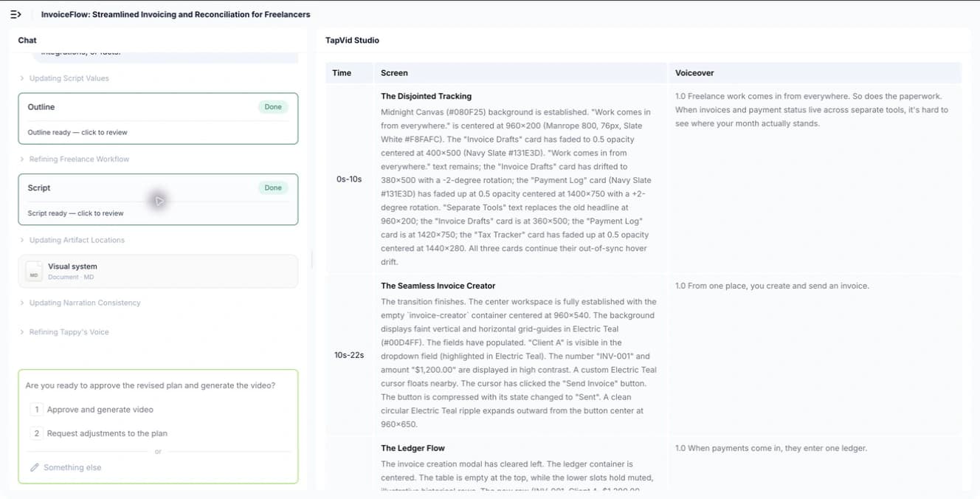980x499 pixels.
Task: Click the Screen column header
Action: (394, 73)
